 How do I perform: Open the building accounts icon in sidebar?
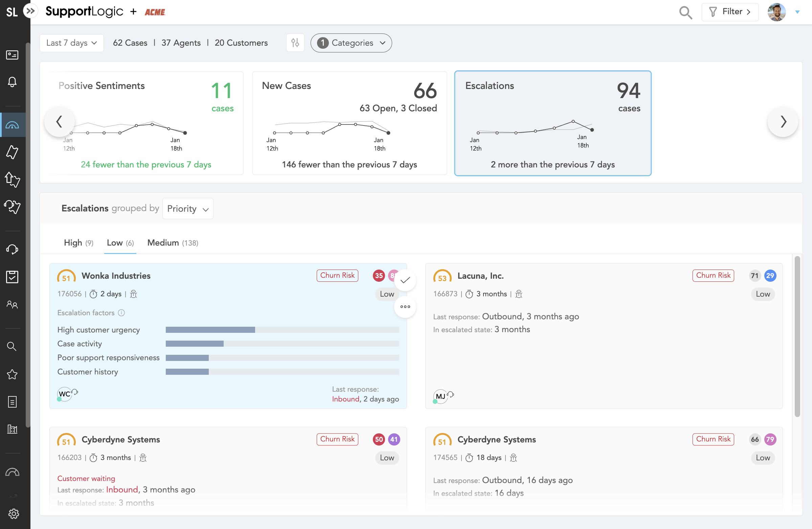(x=12, y=429)
